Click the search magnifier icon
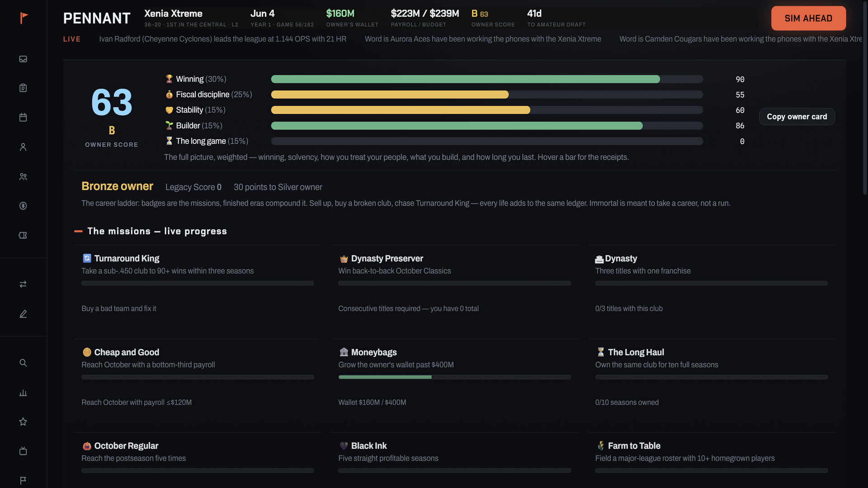 [x=23, y=363]
